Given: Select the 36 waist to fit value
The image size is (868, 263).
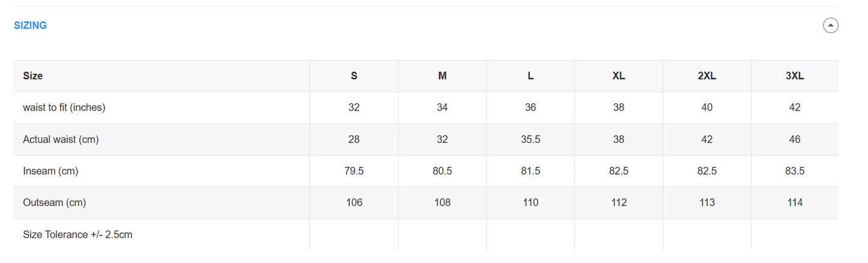Looking at the screenshot, I should coord(530,107).
